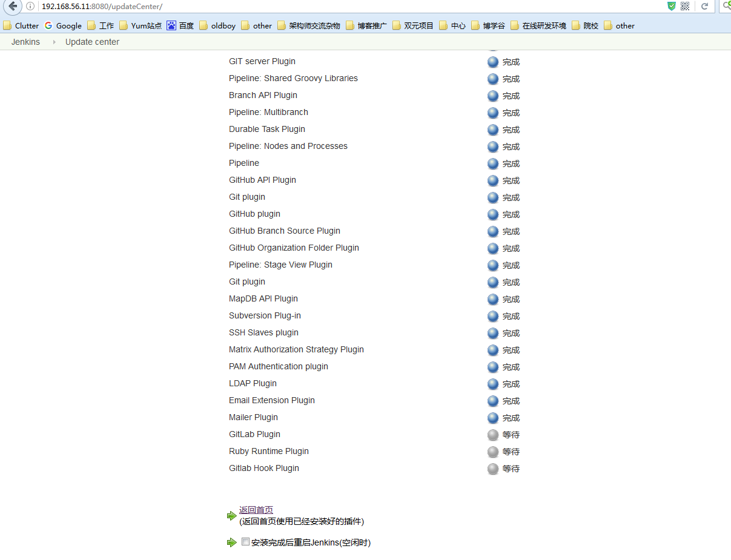Click the browser back arrow button
This screenshot has width=731, height=560.
click(x=13, y=6)
